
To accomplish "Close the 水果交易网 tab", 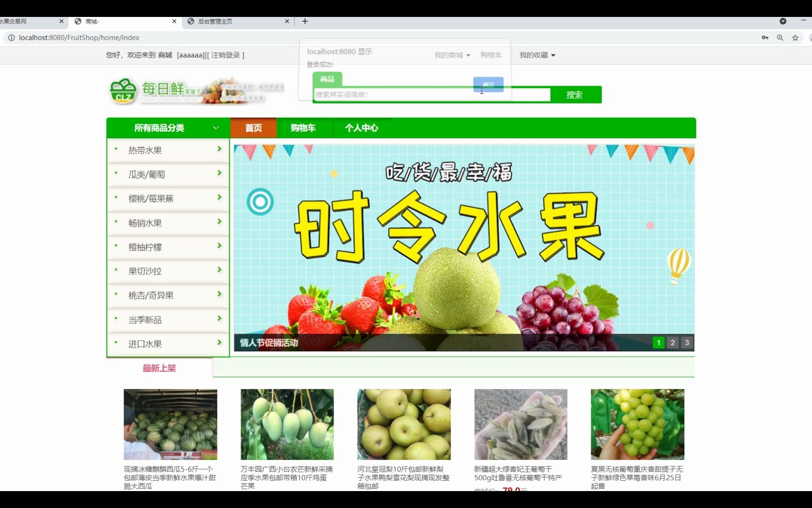I will 62,21.
